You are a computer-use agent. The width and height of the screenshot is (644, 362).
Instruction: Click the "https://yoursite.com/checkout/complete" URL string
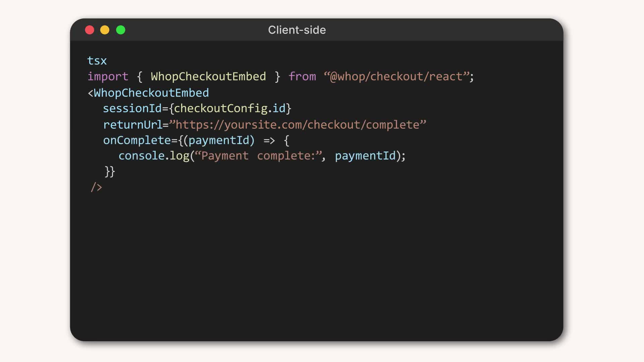(298, 125)
